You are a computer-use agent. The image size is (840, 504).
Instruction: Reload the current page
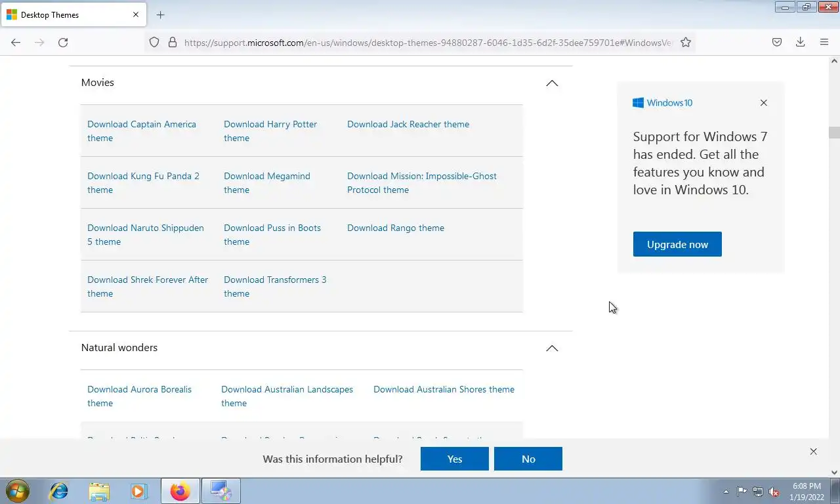(x=63, y=42)
